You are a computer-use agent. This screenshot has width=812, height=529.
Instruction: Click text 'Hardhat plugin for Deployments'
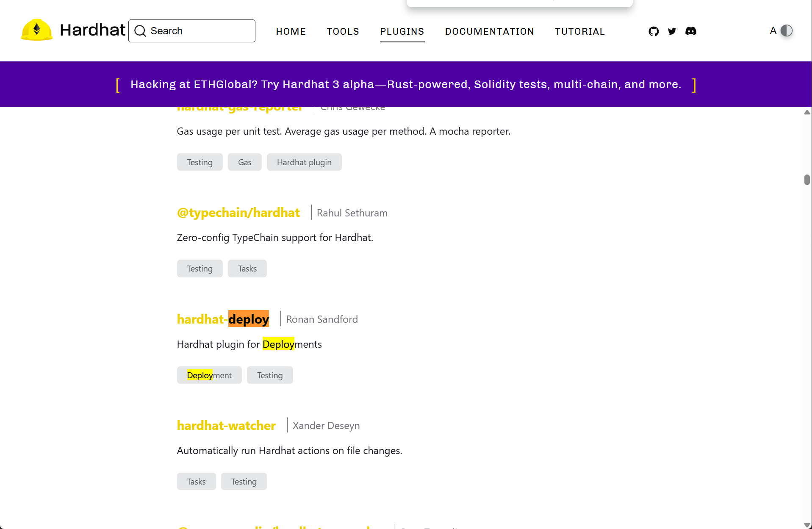[x=249, y=344]
